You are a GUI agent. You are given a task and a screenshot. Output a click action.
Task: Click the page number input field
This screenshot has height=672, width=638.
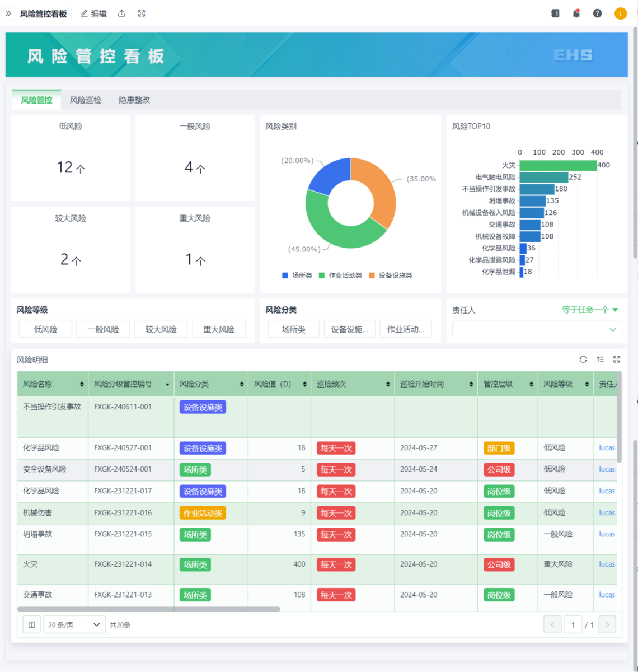coord(573,624)
